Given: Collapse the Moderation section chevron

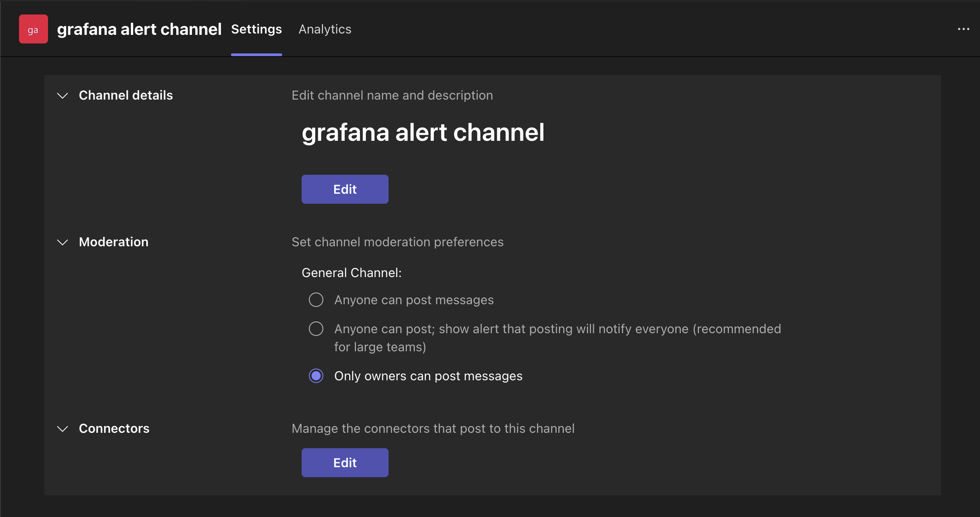Looking at the screenshot, I should click(62, 242).
